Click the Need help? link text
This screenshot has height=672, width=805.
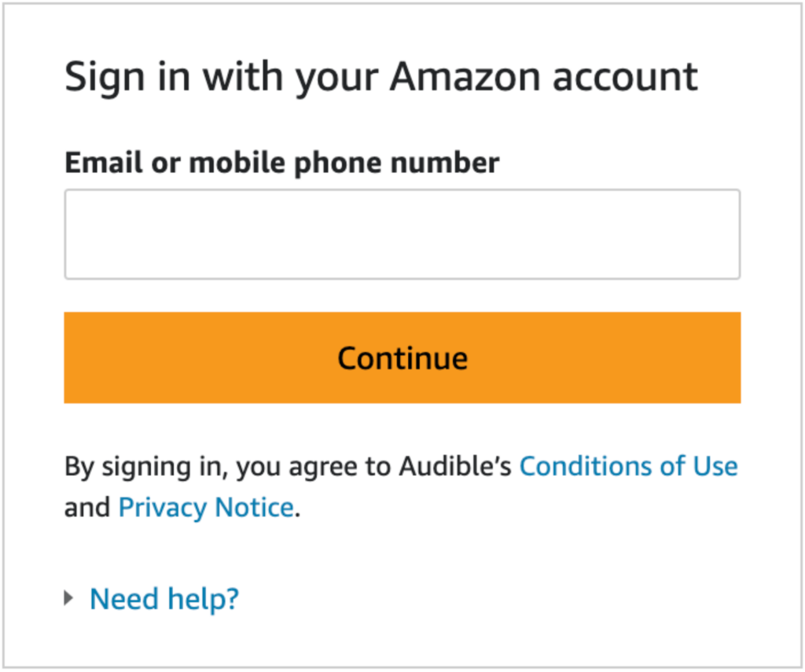pyautogui.click(x=164, y=599)
